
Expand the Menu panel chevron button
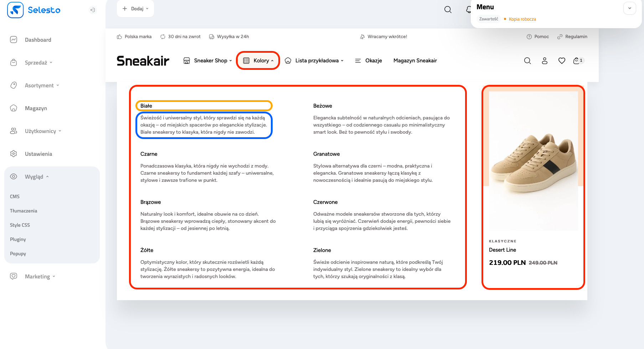629,8
